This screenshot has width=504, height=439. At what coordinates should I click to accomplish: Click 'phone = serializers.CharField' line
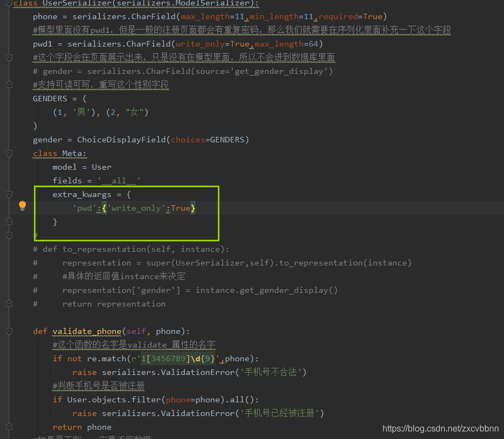(210, 17)
